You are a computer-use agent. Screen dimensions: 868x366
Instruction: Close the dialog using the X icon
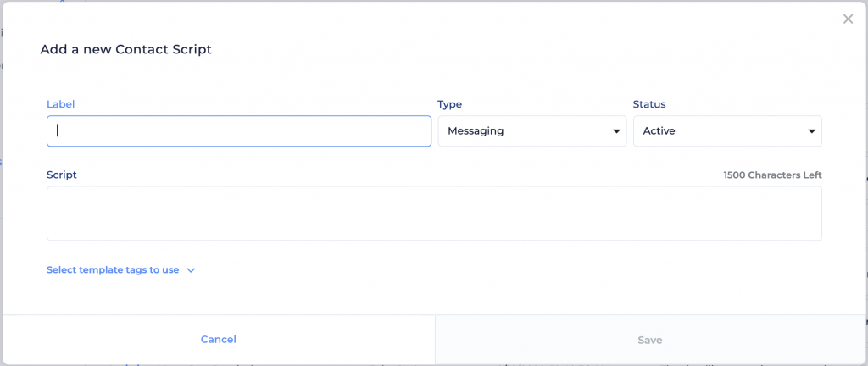tap(848, 19)
